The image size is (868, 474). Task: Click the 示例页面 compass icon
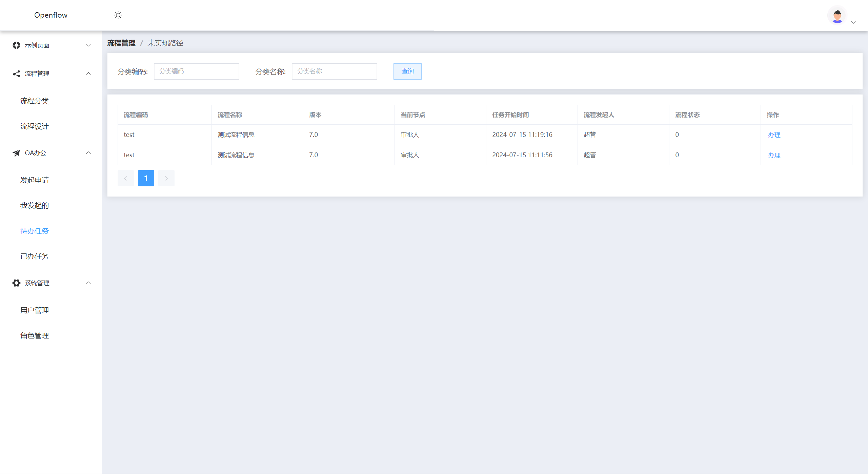coord(16,45)
